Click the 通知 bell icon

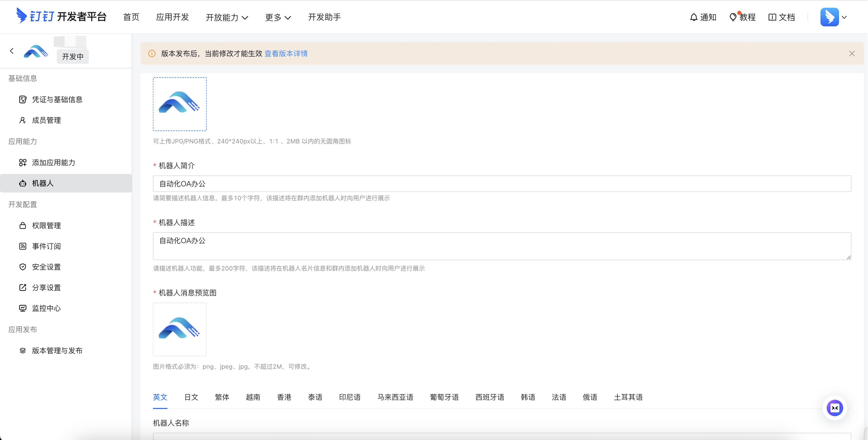coord(703,17)
